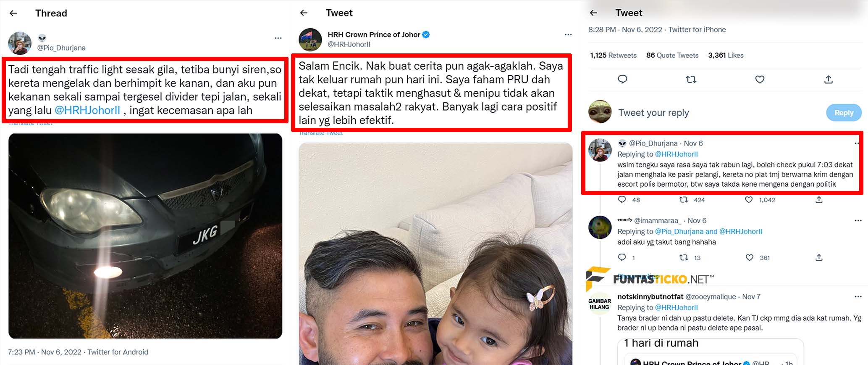Open the 1,125 Retweets list

(x=613, y=55)
